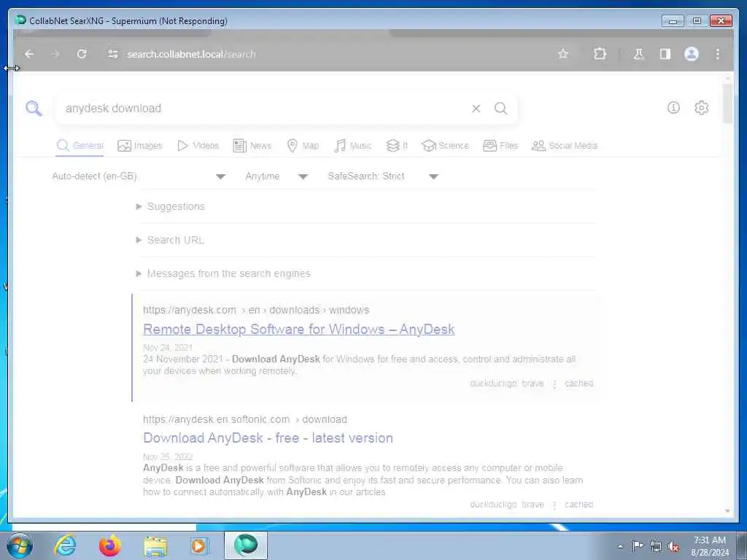Switch to IT category tab

coord(397,146)
